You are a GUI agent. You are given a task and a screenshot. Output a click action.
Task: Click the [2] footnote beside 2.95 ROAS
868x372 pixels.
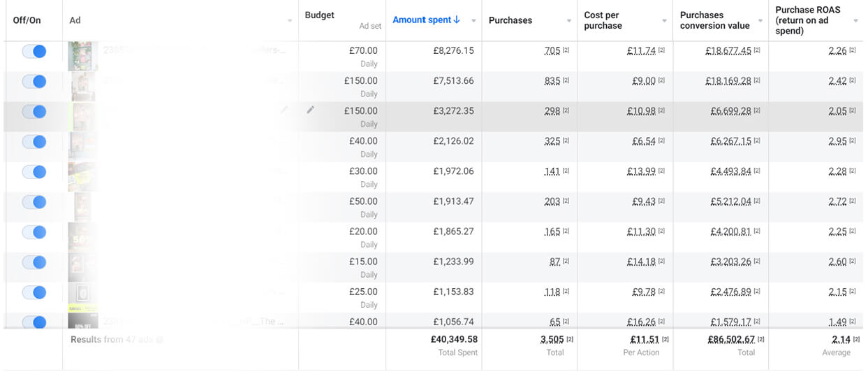point(853,141)
